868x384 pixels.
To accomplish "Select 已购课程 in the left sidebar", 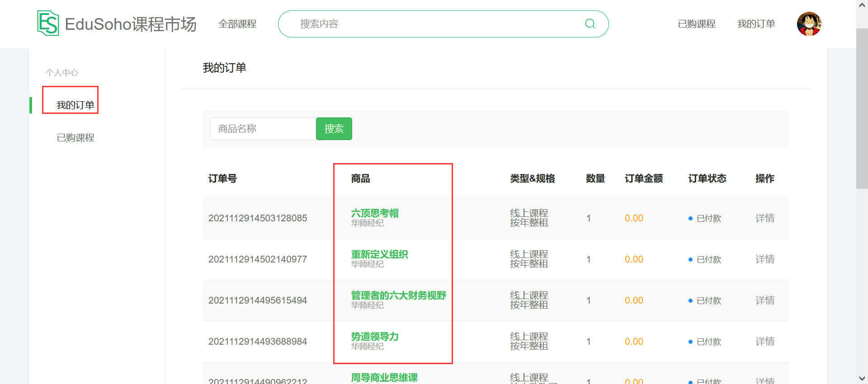I will [75, 138].
